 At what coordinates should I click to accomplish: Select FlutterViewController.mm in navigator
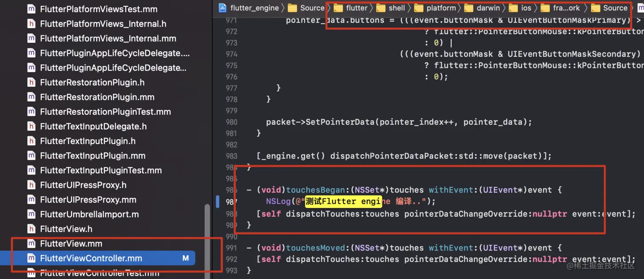point(98,258)
